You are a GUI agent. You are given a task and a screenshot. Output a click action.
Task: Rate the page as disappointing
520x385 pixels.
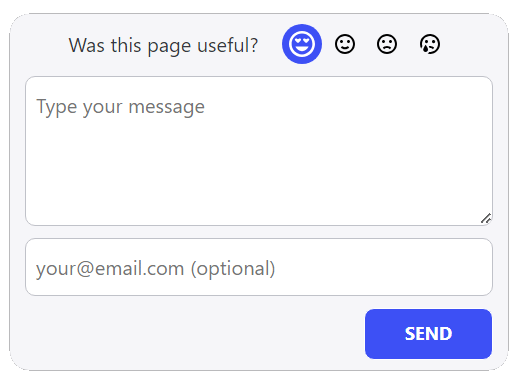point(387,44)
